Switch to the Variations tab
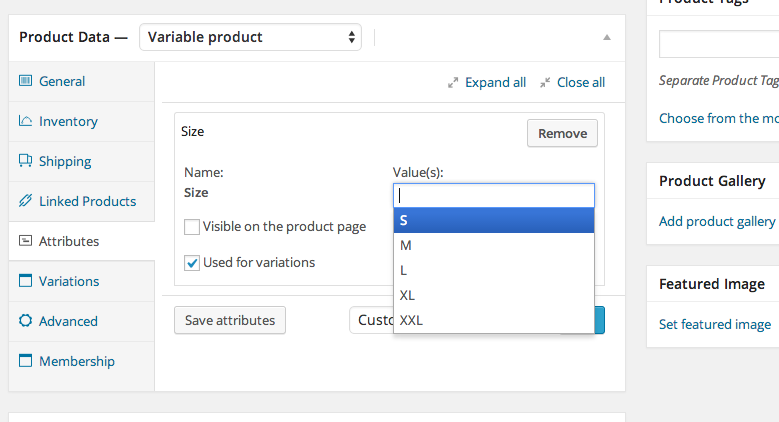The width and height of the screenshot is (779, 422). (81, 281)
